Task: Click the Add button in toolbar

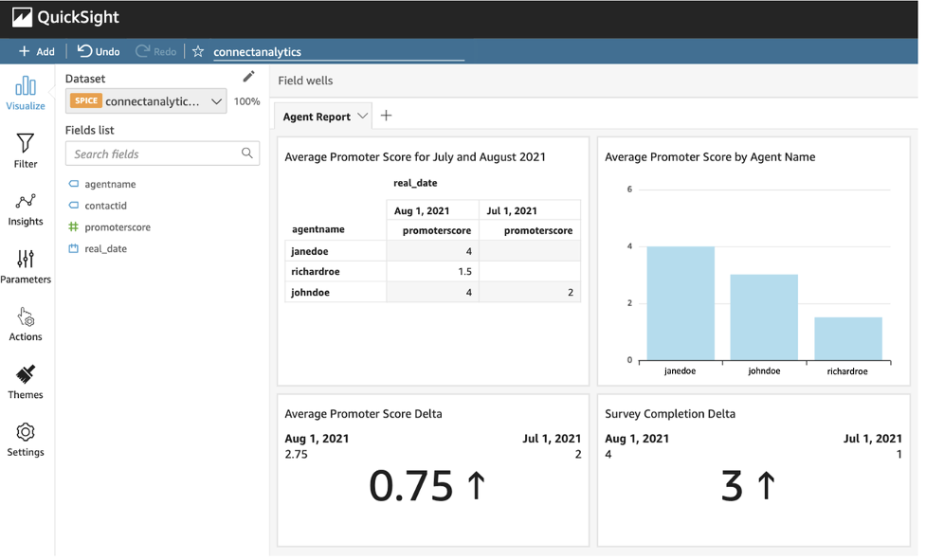Action: pyautogui.click(x=37, y=52)
